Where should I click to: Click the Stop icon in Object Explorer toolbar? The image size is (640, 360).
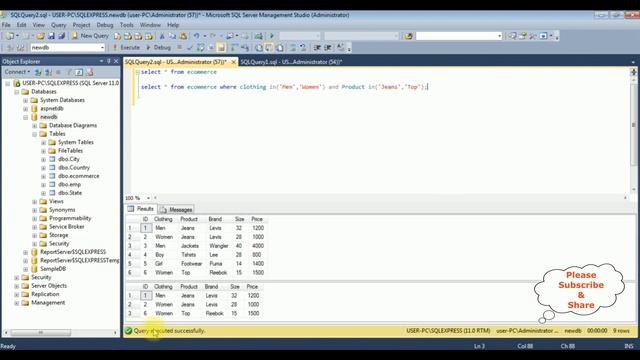click(58, 72)
